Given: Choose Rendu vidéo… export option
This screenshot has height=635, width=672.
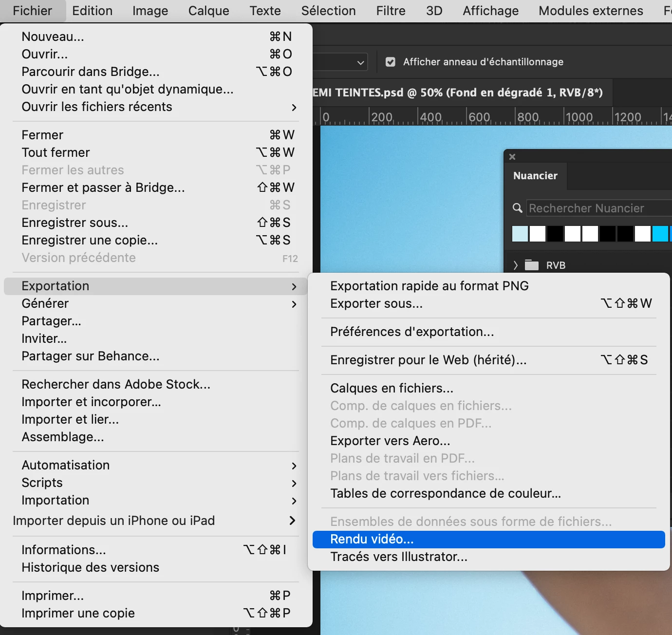Looking at the screenshot, I should (x=489, y=539).
